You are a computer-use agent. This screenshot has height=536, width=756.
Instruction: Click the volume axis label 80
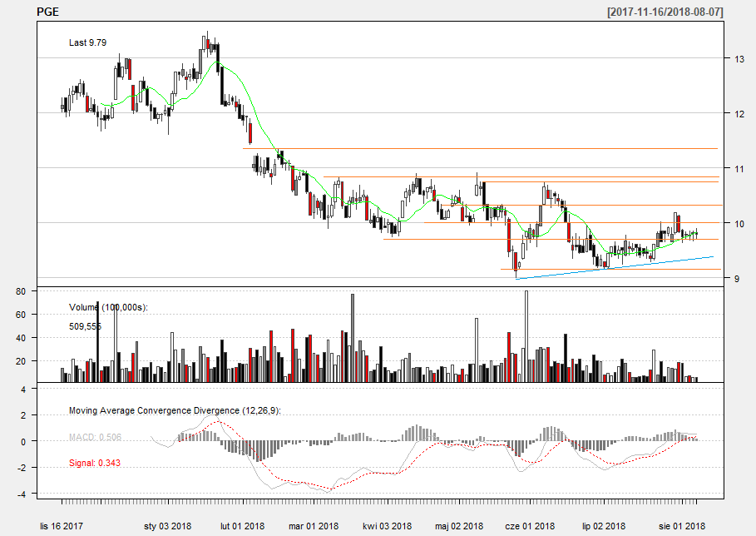[21, 291]
